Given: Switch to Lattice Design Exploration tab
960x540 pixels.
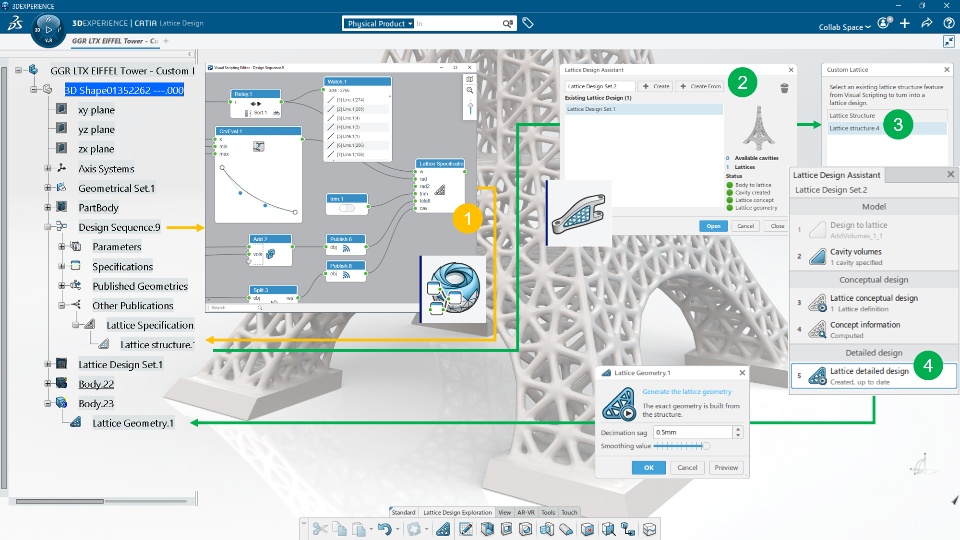Looking at the screenshot, I should point(457,512).
